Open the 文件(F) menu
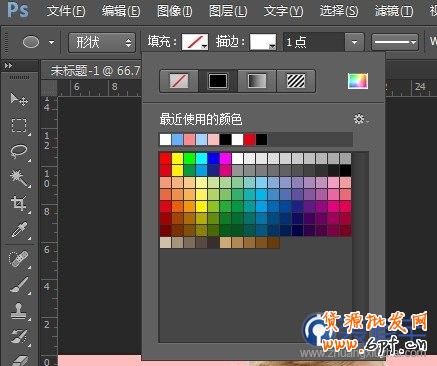The image size is (437, 366). tap(66, 11)
